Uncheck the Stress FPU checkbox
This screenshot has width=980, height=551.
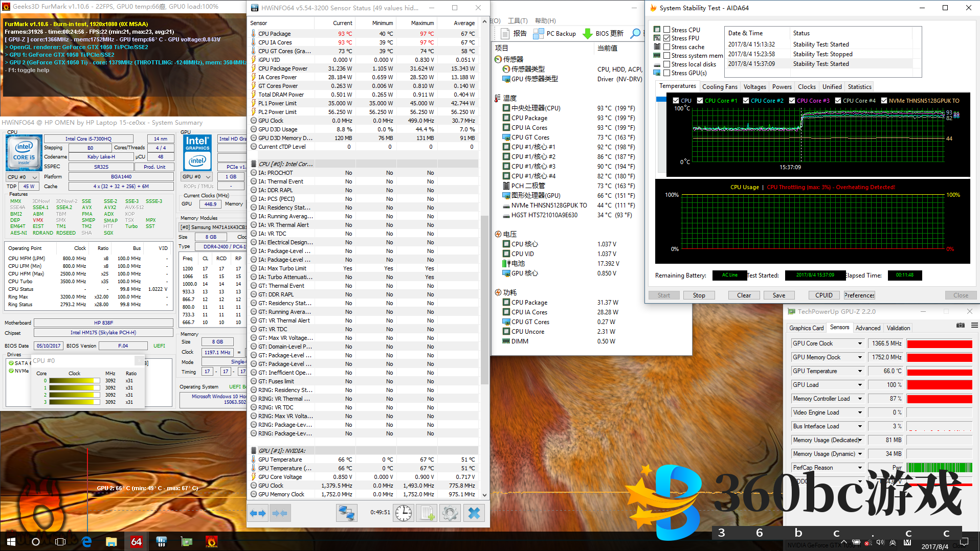pos(667,38)
